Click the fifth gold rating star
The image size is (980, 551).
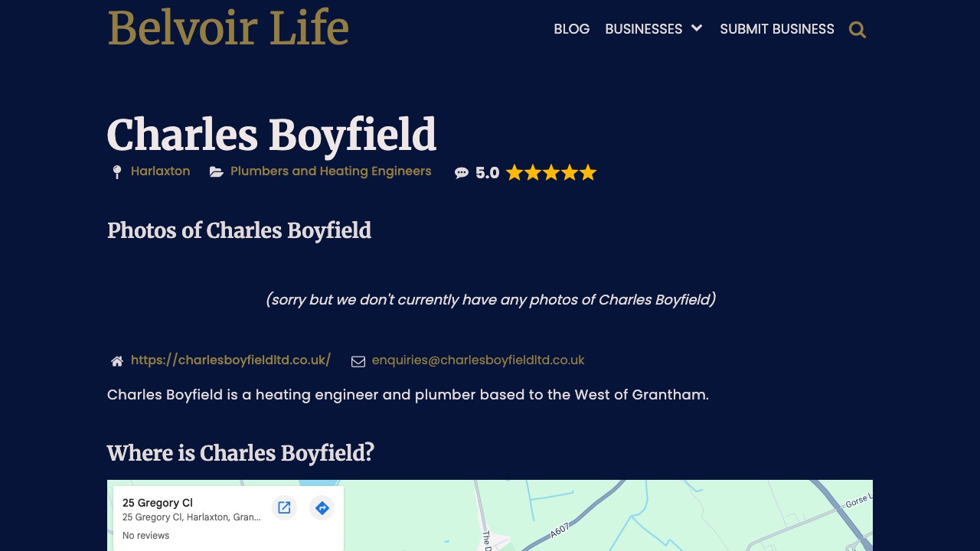[x=587, y=172]
